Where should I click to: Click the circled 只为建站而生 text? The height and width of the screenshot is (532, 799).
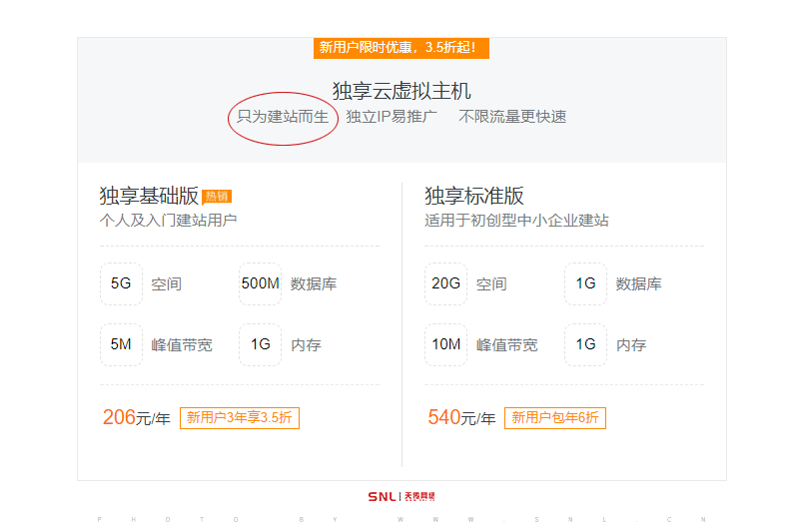click(283, 117)
